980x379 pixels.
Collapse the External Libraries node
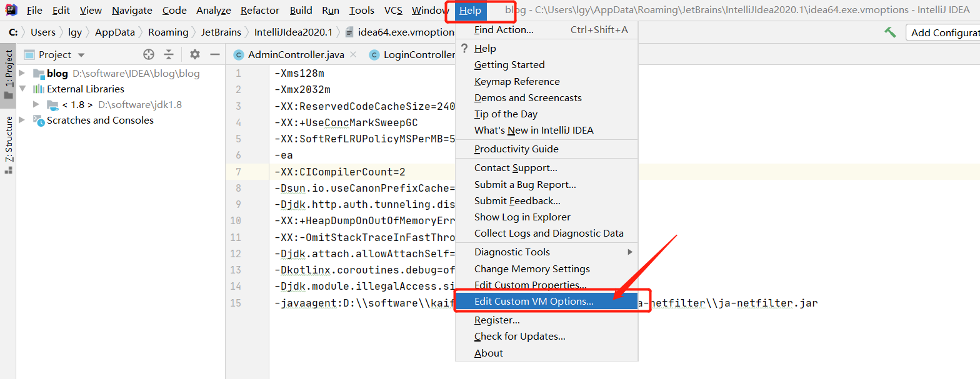click(x=23, y=89)
